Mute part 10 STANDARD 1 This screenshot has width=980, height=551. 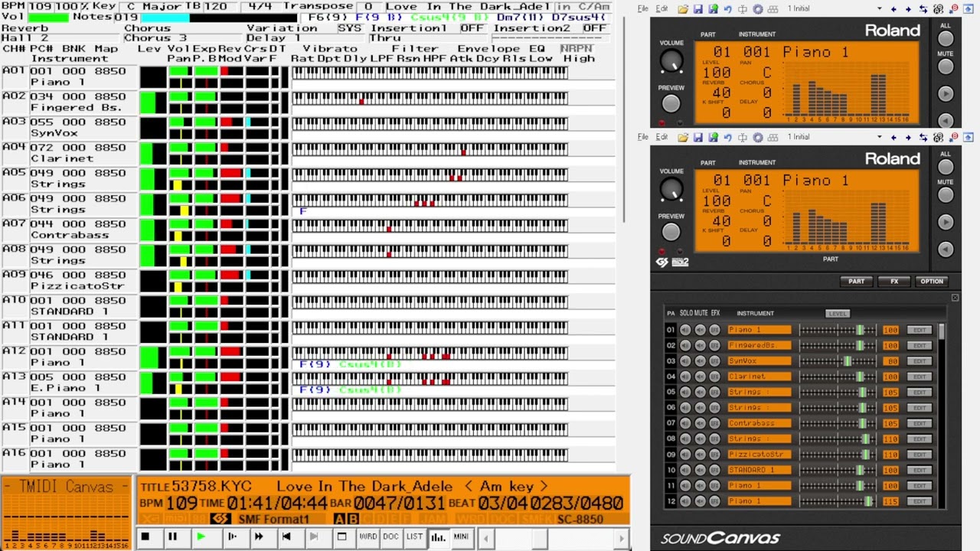point(700,470)
